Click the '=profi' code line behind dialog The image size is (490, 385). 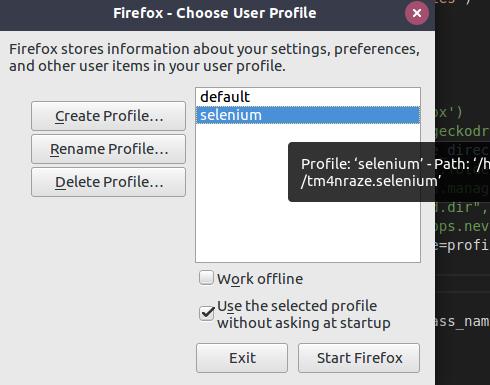coord(462,245)
